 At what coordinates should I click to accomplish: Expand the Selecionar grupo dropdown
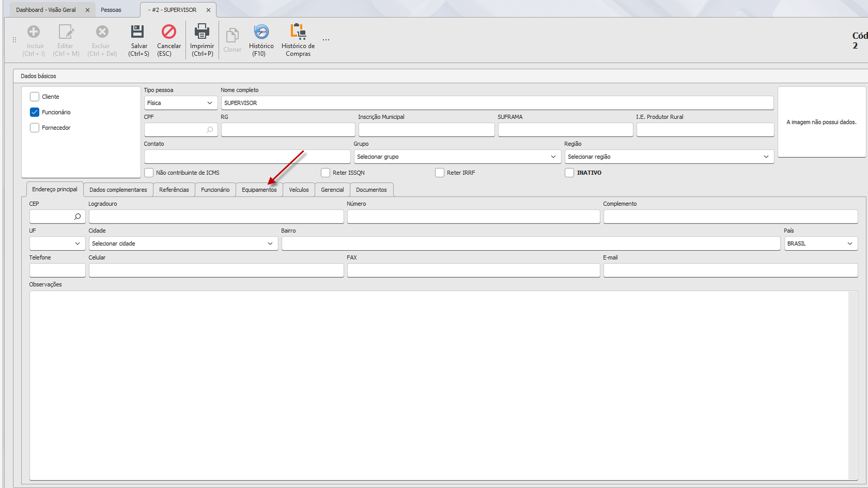457,157
